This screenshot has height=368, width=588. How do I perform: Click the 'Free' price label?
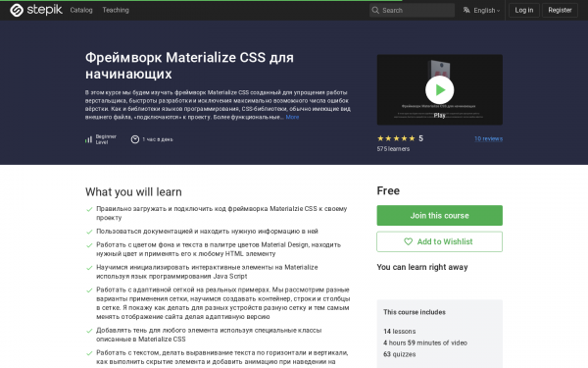pyautogui.click(x=388, y=190)
